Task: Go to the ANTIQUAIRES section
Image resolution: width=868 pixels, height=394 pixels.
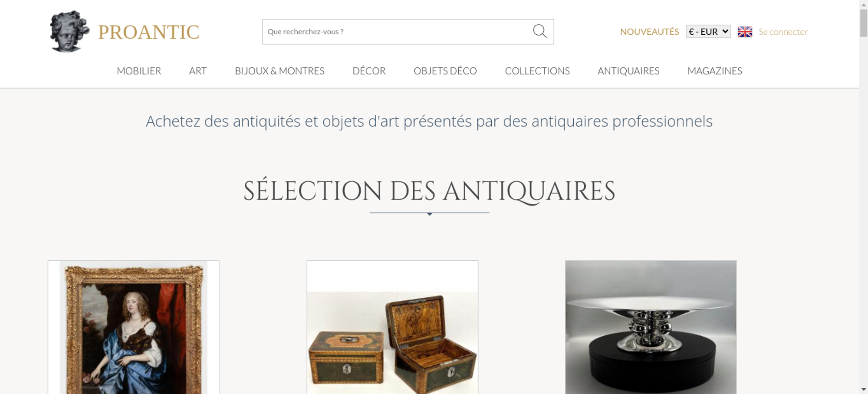Action: pos(628,71)
